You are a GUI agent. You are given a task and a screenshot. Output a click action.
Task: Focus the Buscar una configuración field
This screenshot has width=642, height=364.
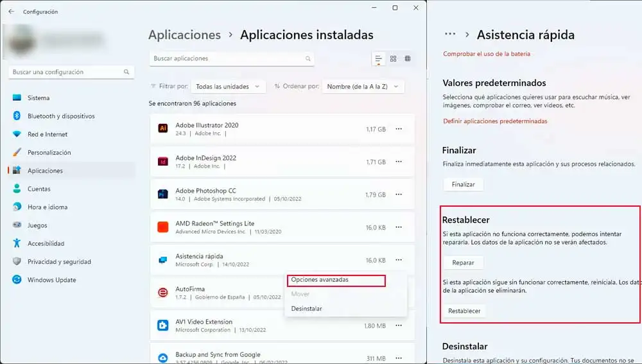pos(71,72)
